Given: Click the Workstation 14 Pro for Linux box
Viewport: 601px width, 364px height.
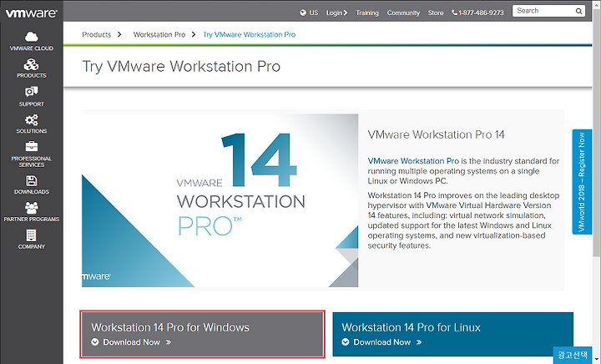Looking at the screenshot, I should [453, 334].
